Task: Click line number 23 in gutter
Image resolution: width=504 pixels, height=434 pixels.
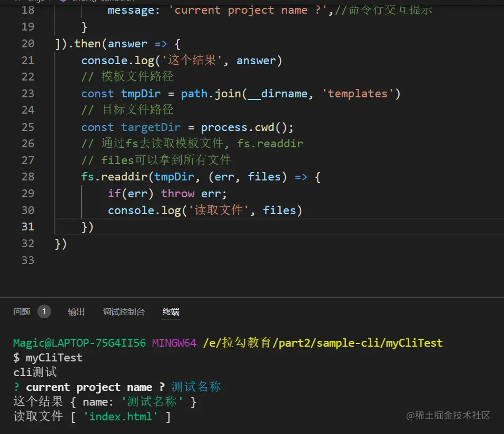Action: click(x=28, y=94)
